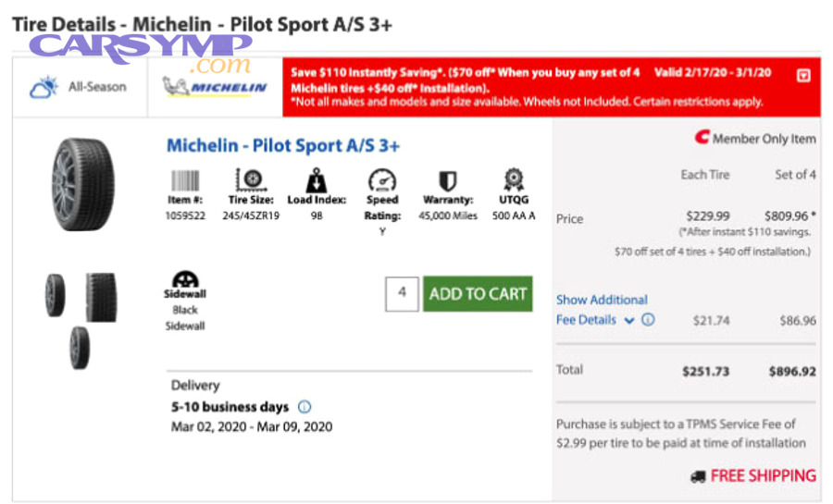Click the quantity input field
The image size is (833, 504).
tap(402, 294)
